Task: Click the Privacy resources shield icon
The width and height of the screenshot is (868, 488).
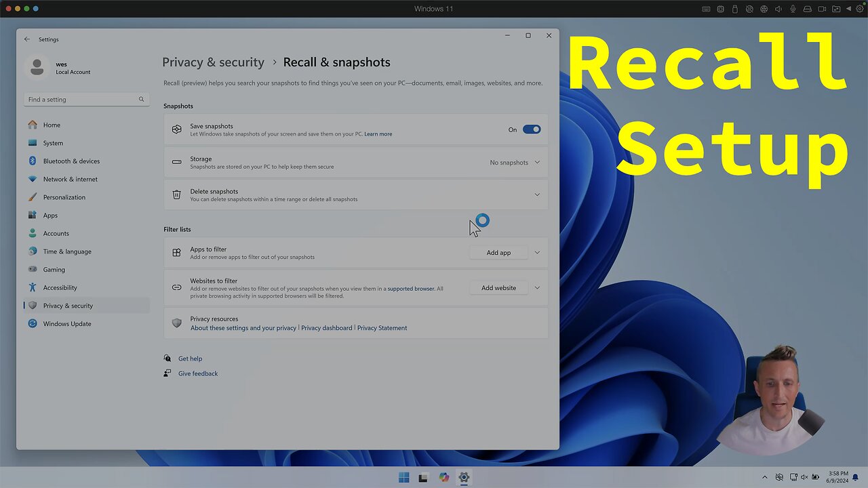Action: coord(176,323)
